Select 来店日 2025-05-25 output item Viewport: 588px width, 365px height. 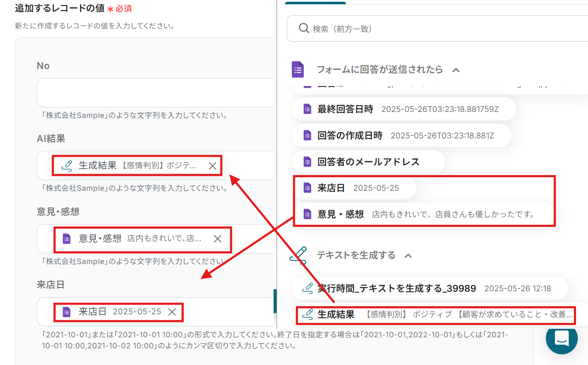(354, 188)
